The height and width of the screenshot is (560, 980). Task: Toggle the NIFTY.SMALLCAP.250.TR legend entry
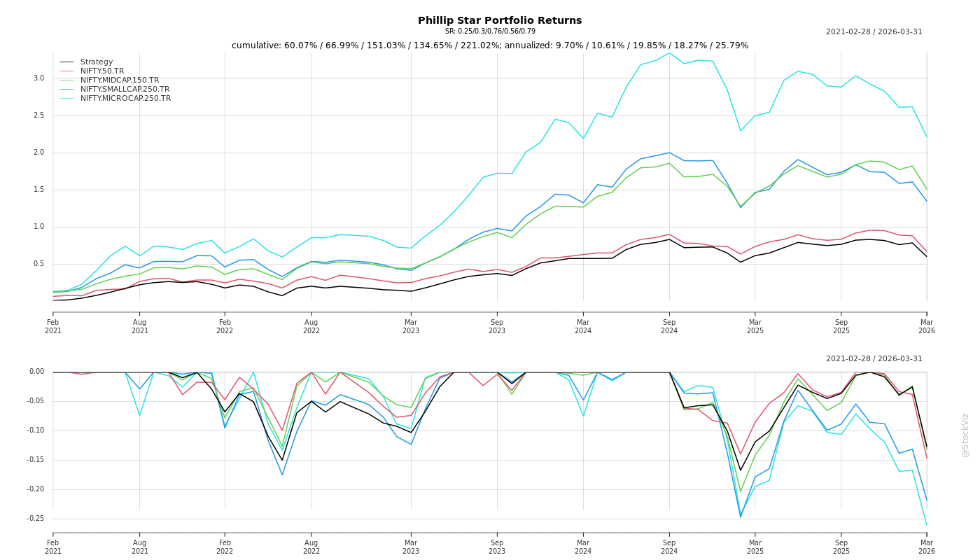point(125,89)
